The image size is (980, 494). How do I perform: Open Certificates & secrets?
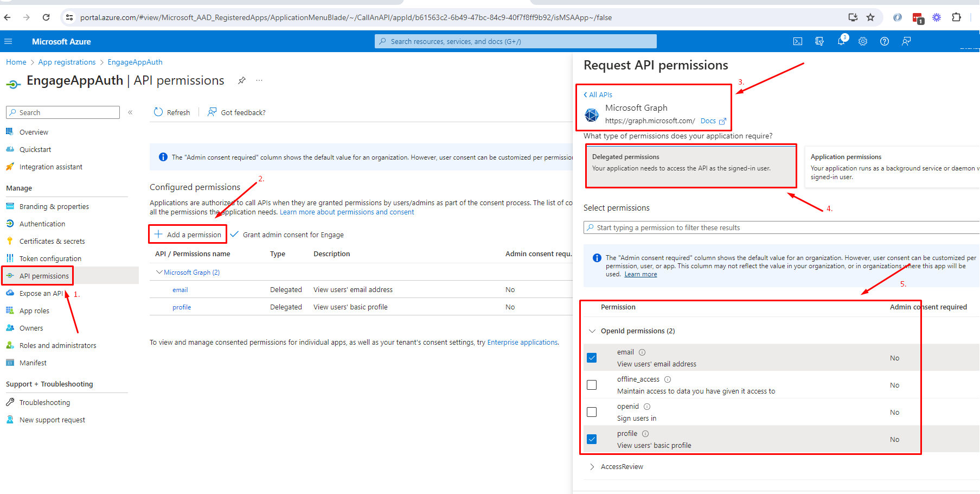coord(52,241)
